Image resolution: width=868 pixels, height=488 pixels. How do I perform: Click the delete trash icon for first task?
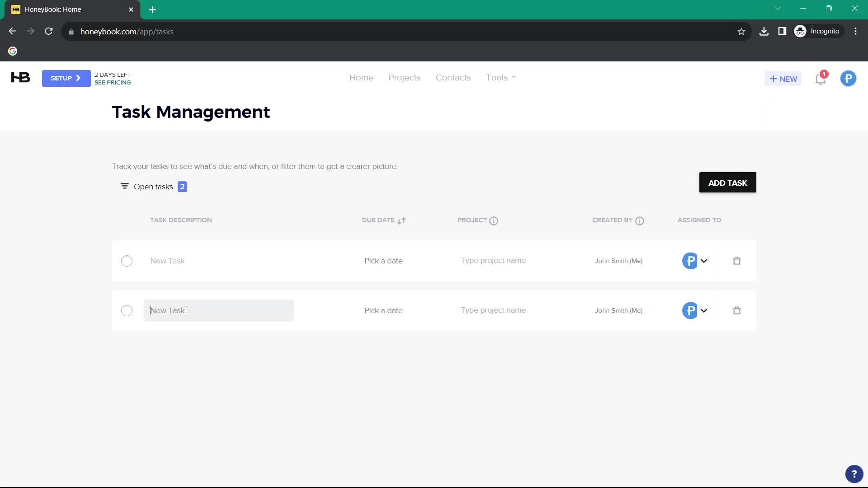737,261
